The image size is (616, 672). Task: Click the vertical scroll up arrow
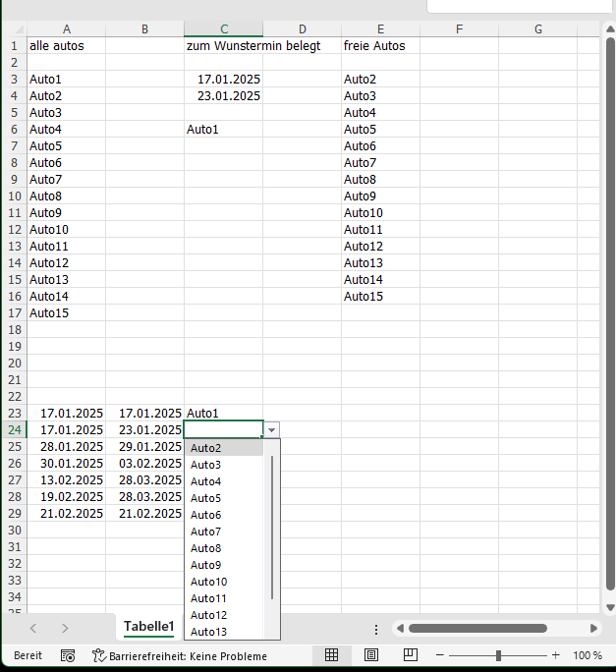pos(610,28)
